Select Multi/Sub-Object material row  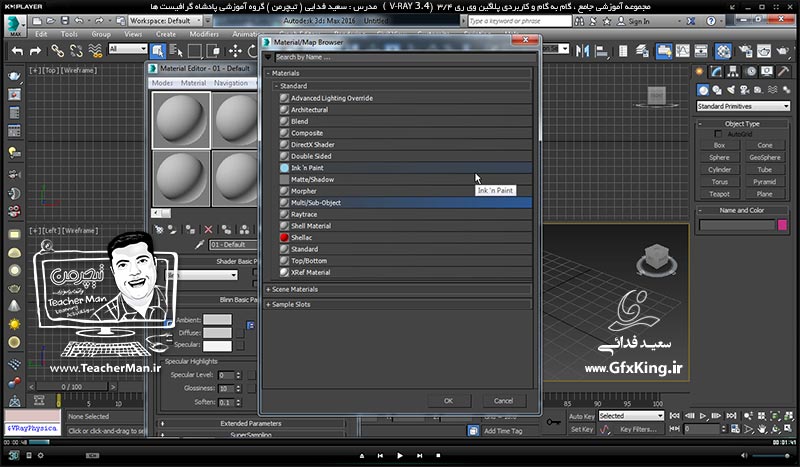coord(405,203)
